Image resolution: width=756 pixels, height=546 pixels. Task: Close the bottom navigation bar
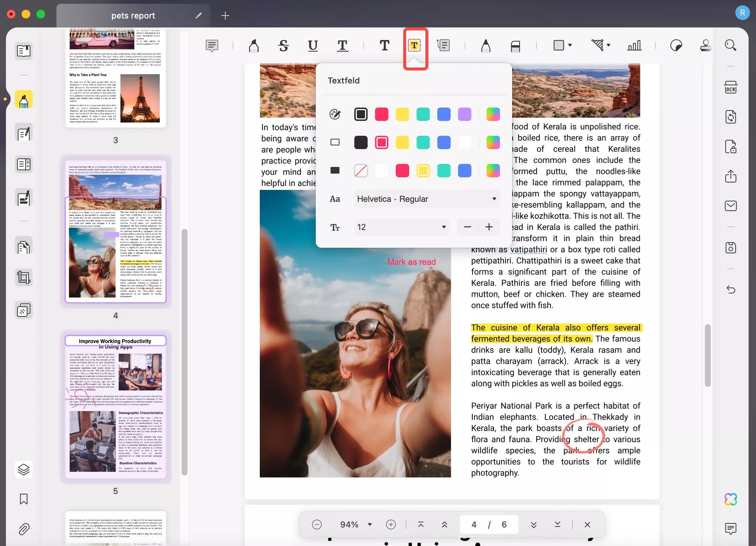587,524
